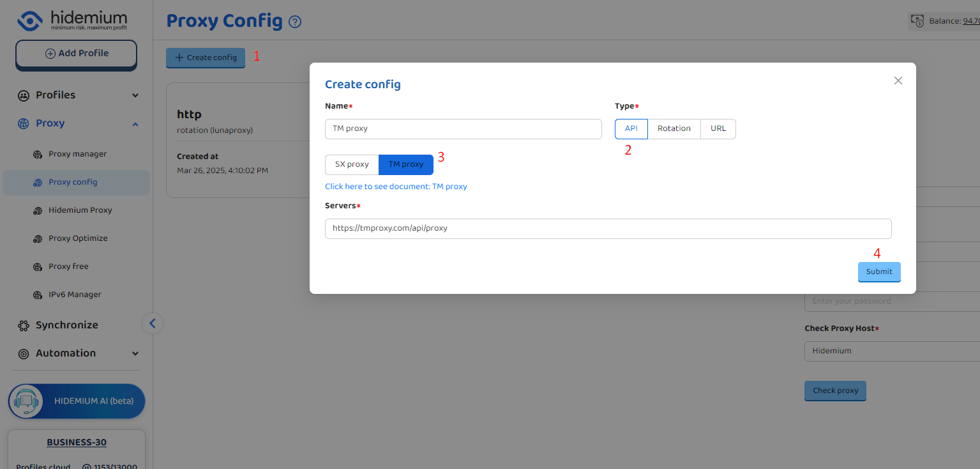This screenshot has width=980, height=469.
Task: Collapse sidebar with the left arrow button
Action: point(152,323)
